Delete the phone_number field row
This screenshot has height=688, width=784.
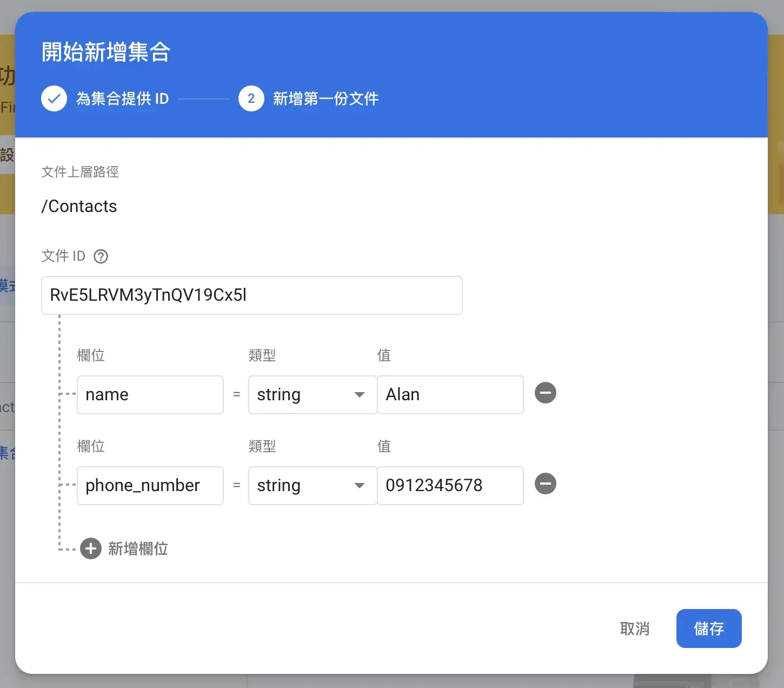(x=545, y=484)
